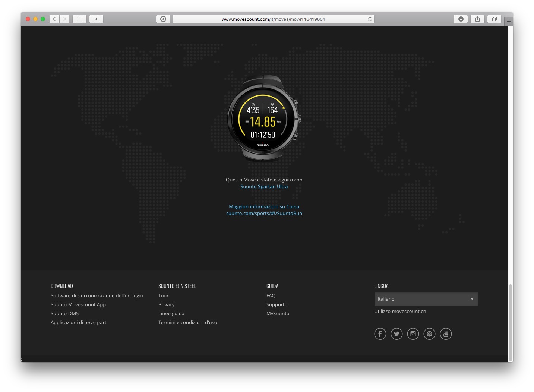Maximize the Safari window
Screen dimensions: 534x392
click(x=43, y=19)
